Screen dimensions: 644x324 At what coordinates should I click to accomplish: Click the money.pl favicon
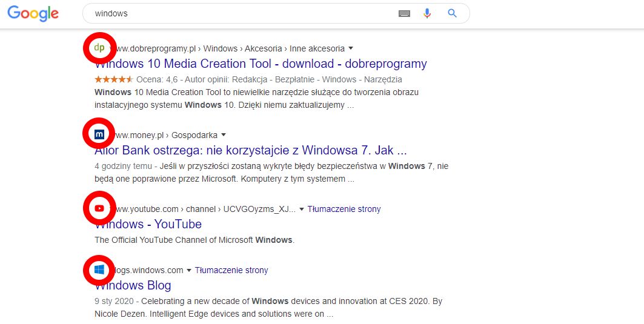coord(99,134)
